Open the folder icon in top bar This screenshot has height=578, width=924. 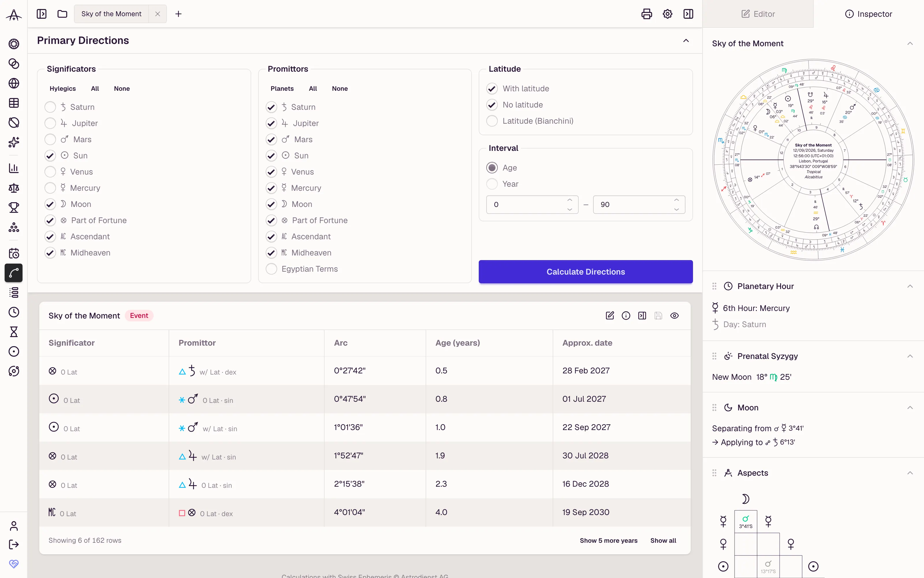(62, 14)
